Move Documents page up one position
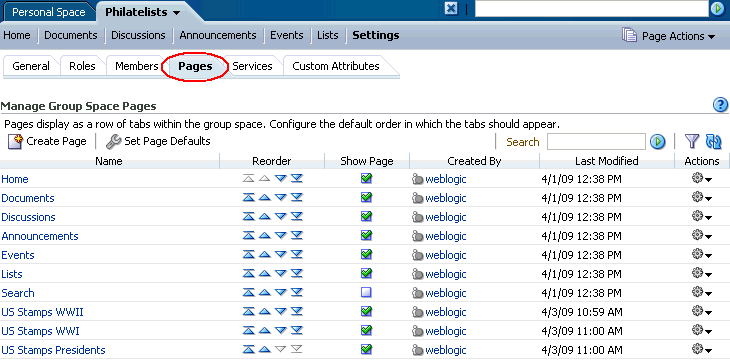Viewport: 730px width, 360px height. point(264,197)
